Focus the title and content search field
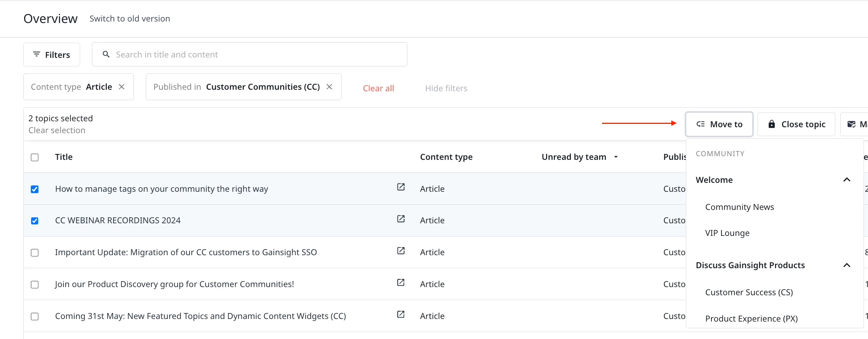This screenshot has width=868, height=339. (256, 55)
